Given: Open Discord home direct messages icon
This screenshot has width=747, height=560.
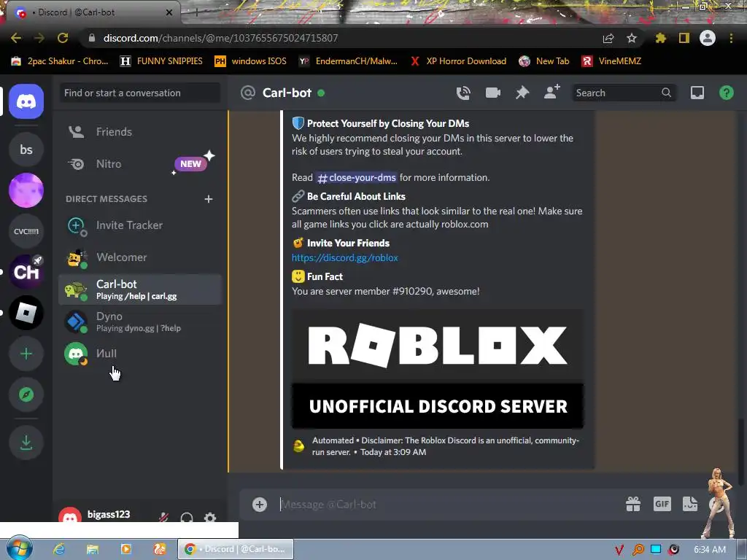Looking at the screenshot, I should tap(26, 101).
